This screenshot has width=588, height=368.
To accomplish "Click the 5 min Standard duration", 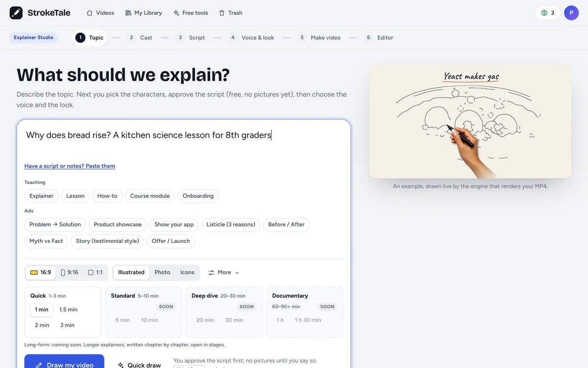I will 123,320.
